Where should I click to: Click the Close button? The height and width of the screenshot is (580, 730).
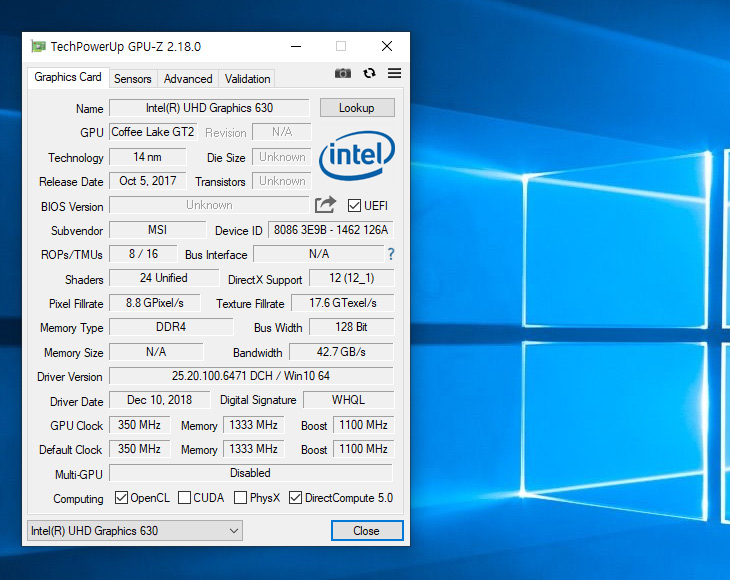point(367,531)
